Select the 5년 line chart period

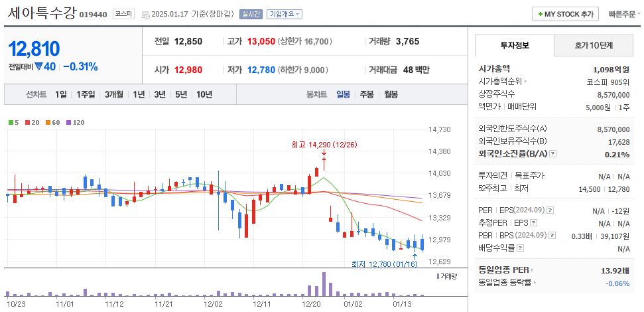click(x=180, y=94)
